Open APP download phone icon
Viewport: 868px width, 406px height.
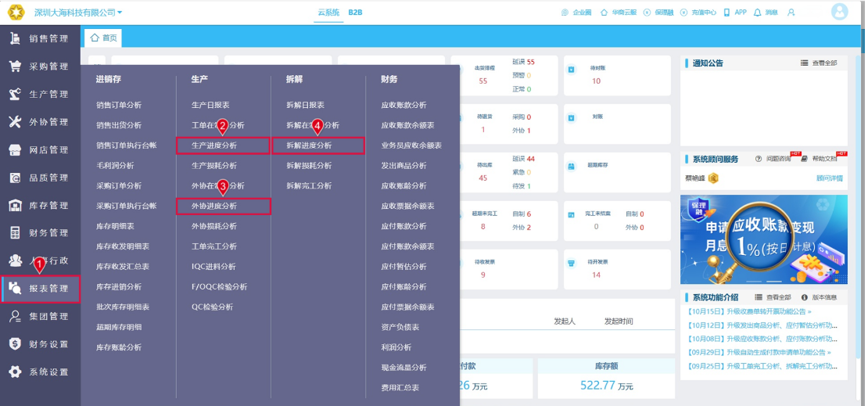point(735,13)
